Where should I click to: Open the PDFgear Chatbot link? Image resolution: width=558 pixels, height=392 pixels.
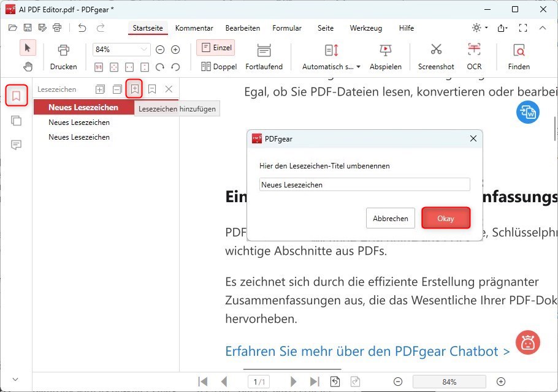368,351
